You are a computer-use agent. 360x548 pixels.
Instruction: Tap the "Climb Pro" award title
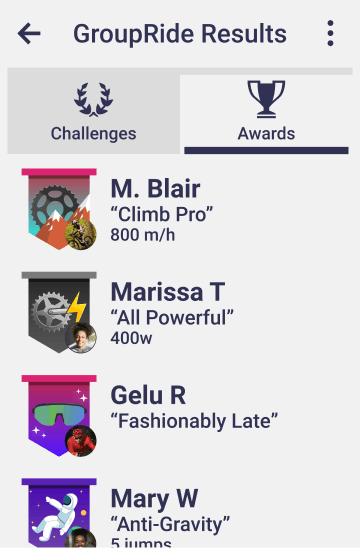coord(162,214)
